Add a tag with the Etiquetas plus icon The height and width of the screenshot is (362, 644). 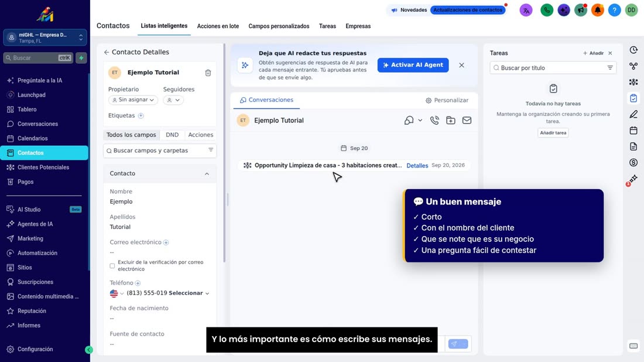141,115
